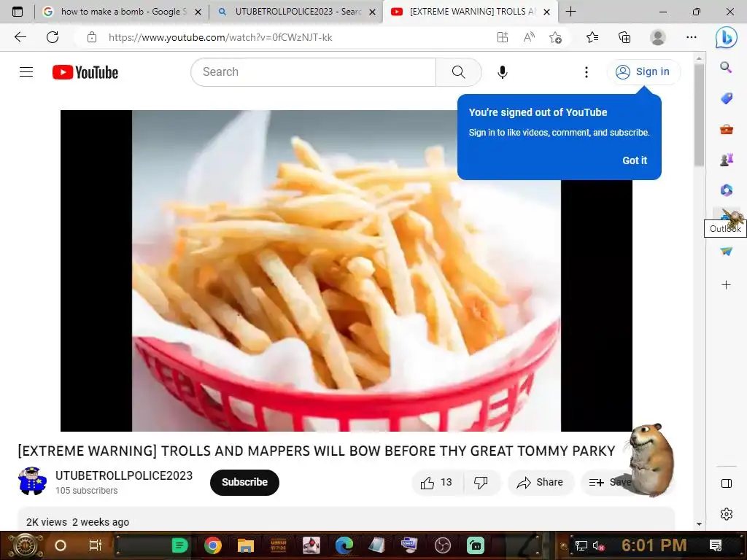The width and height of the screenshot is (747, 560).
Task: Subscribe to UTUBETROLLPOLICE2023
Action: click(244, 482)
